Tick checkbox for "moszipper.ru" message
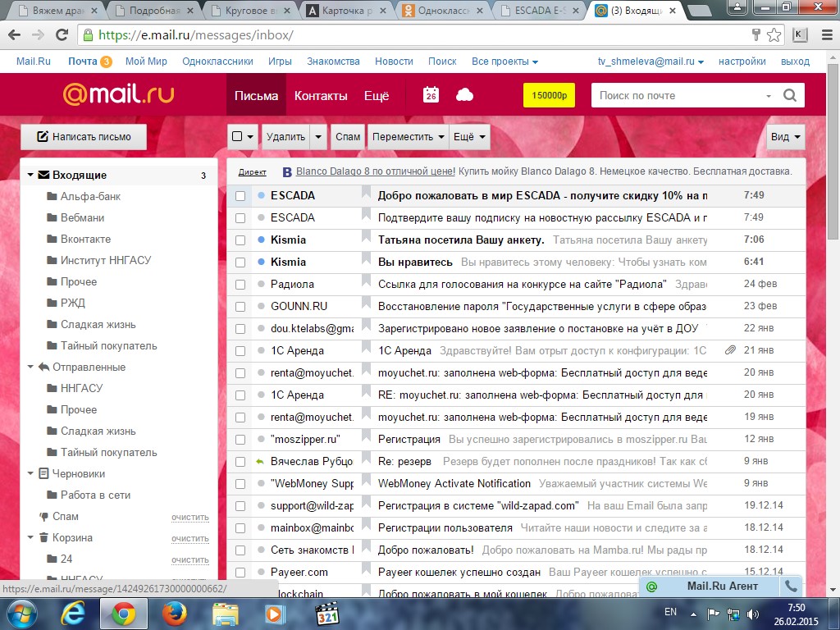The width and height of the screenshot is (840, 630). [240, 440]
